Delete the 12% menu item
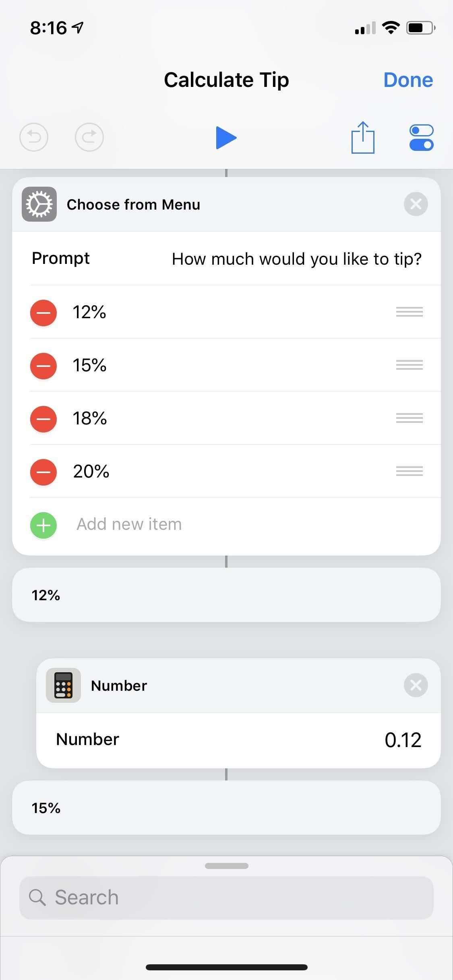453x980 pixels. [43, 313]
